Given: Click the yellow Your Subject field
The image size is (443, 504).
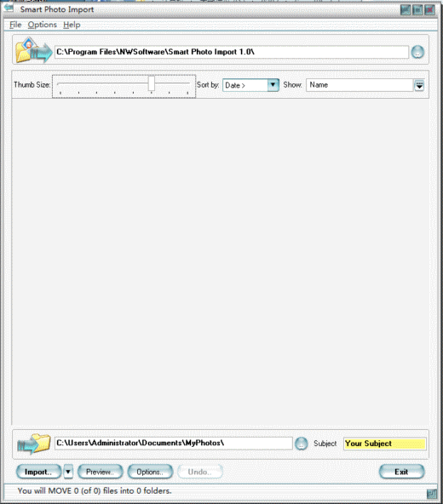Looking at the screenshot, I should pos(385,444).
